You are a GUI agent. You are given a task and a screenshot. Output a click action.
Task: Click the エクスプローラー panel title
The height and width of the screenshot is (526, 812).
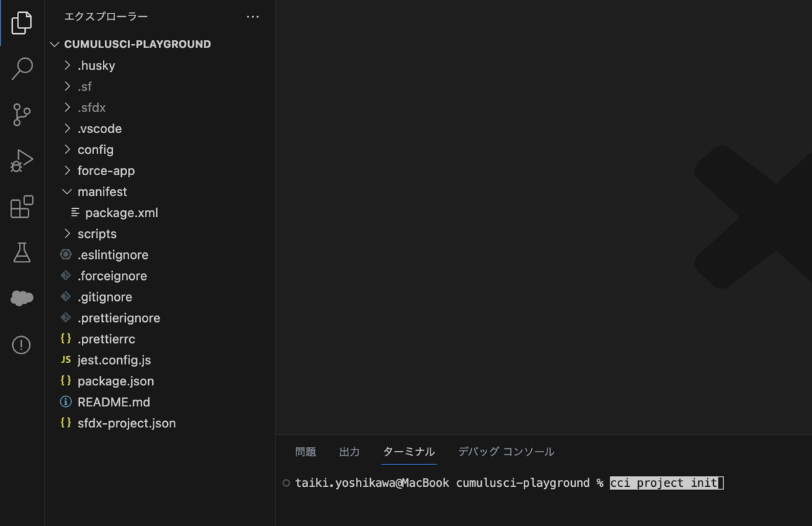point(106,16)
